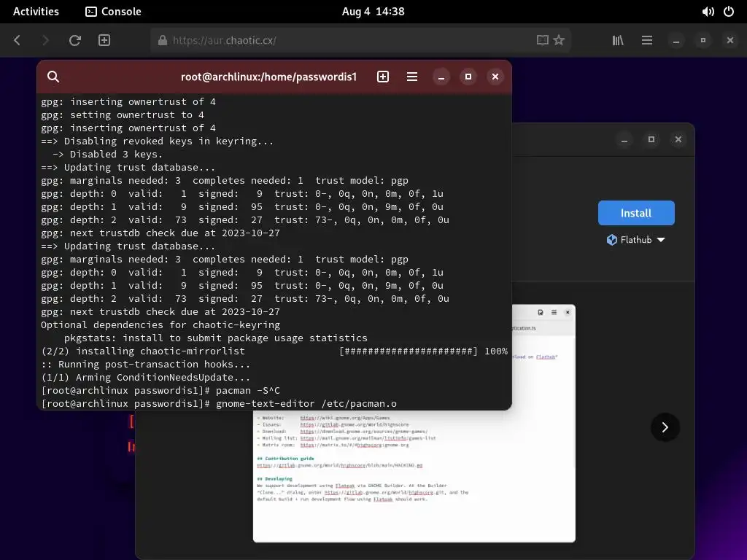
Task: Open search in the Console terminal
Action: tap(53, 77)
